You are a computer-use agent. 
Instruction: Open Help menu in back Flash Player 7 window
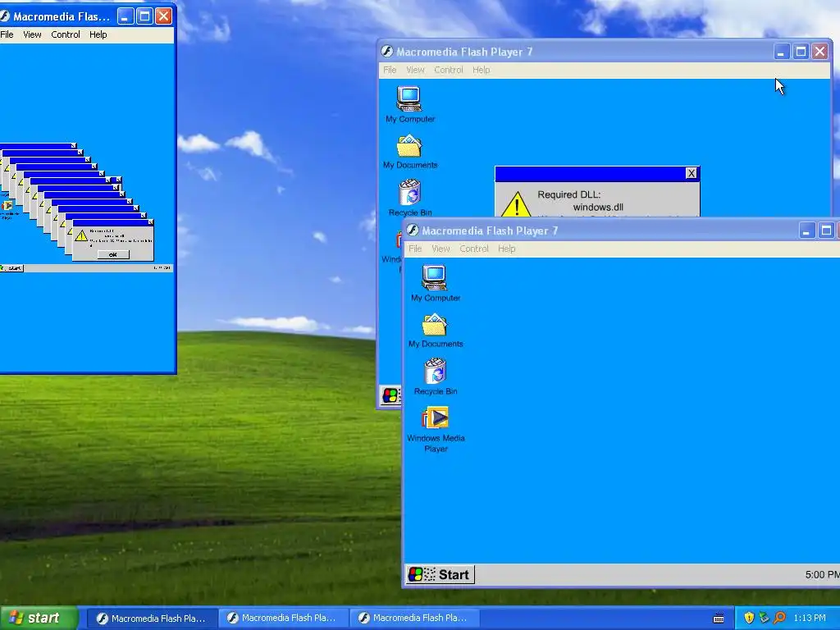[x=481, y=70]
